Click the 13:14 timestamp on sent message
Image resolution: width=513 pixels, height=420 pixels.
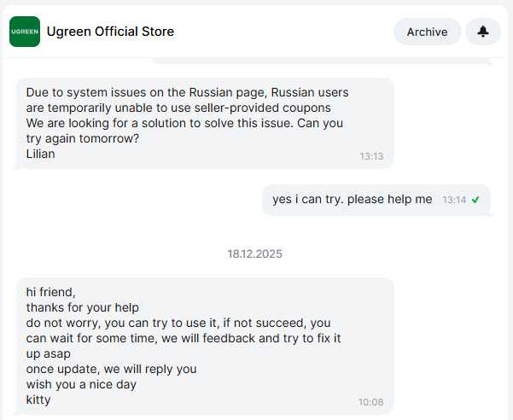[x=454, y=200]
